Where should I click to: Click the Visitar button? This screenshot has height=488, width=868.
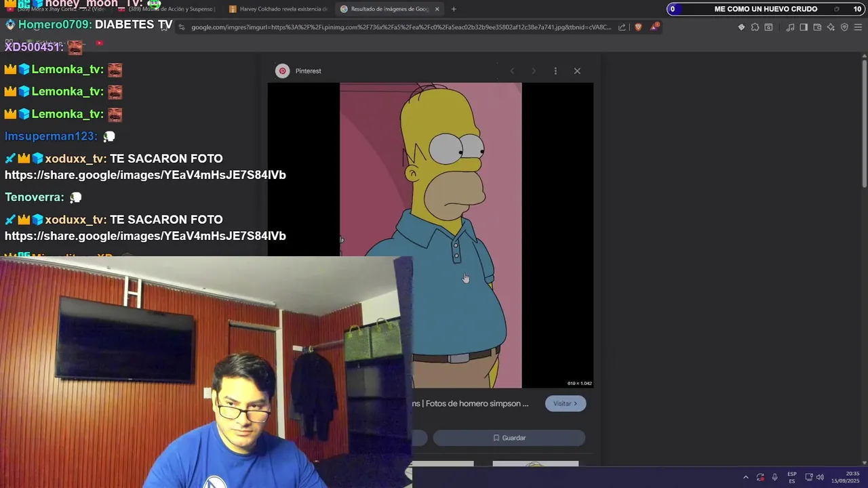click(x=566, y=403)
